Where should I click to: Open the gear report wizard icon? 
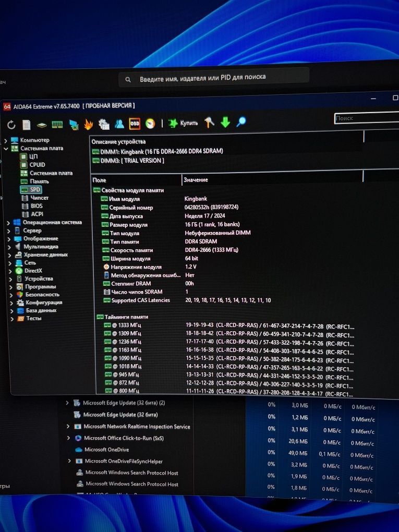tap(104, 124)
